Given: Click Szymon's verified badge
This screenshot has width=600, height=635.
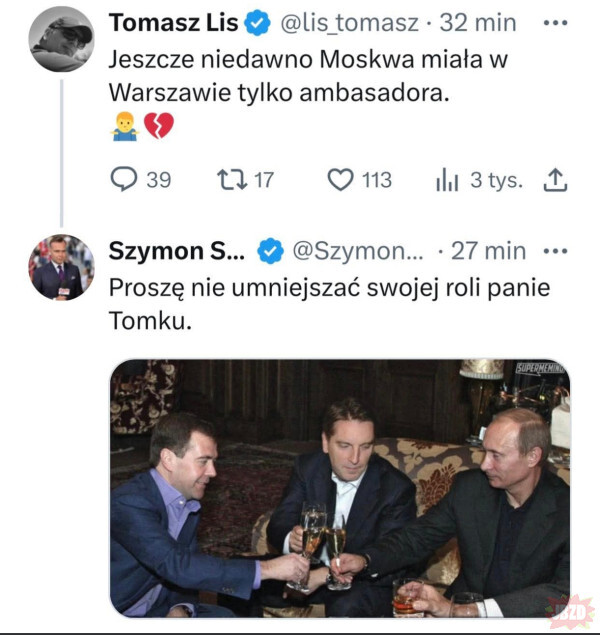Looking at the screenshot, I should [x=270, y=251].
